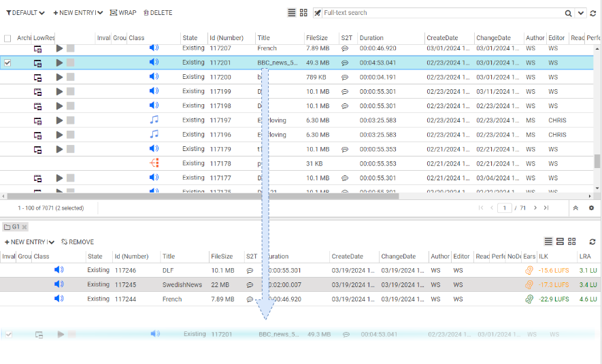The width and height of the screenshot is (602, 364).
Task: Click the LowRes icon on row 117198
Action: (x=38, y=106)
